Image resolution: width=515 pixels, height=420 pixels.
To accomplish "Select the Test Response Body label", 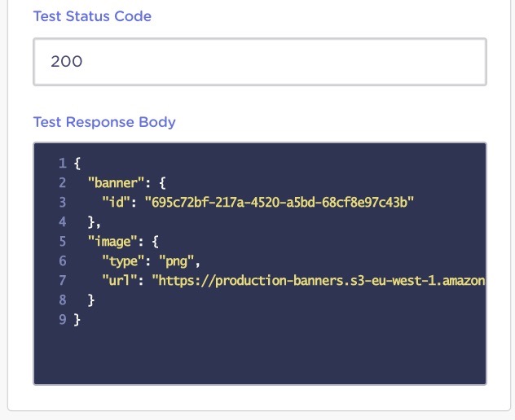I will (x=104, y=122).
